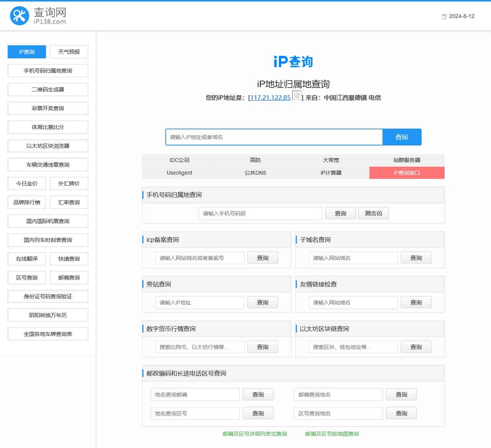Image resolution: width=491 pixels, height=448 pixels.
Task: Click 查询 button under 旁站查询
Action: coord(263,303)
